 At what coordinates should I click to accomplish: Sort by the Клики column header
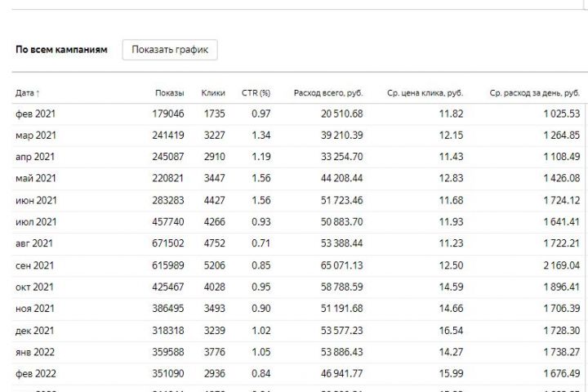pyautogui.click(x=212, y=93)
